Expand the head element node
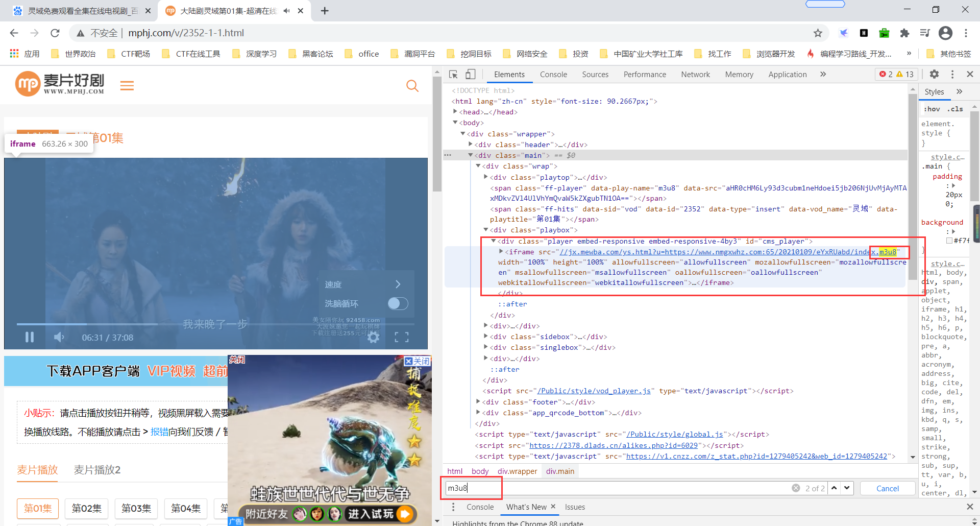The image size is (980, 526). click(455, 112)
